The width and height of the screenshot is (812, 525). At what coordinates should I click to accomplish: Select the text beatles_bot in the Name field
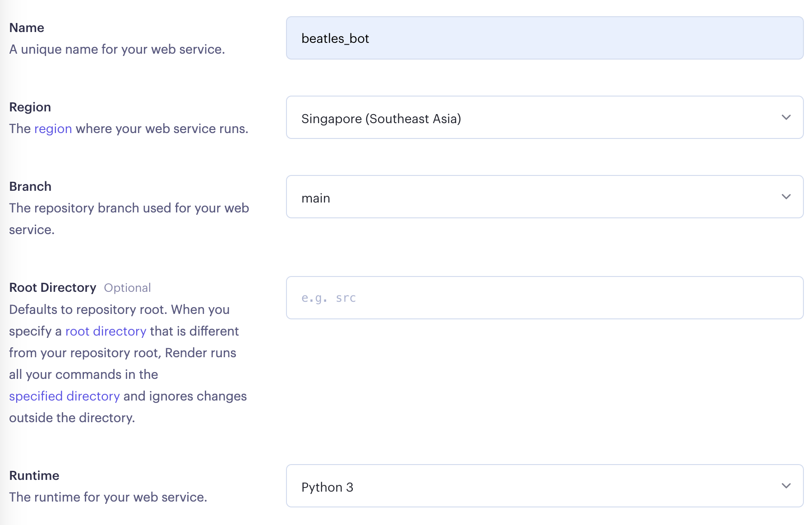[336, 39]
